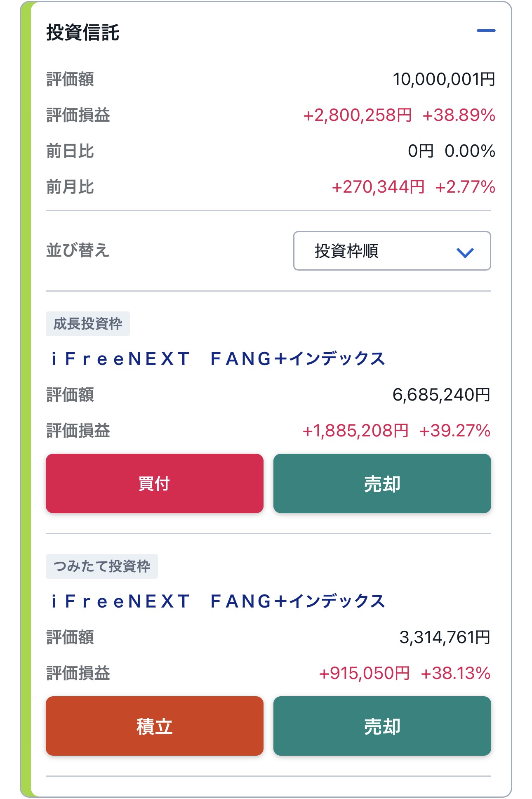Tap the red 買付 button
This screenshot has width=532, height=799.
point(155,483)
